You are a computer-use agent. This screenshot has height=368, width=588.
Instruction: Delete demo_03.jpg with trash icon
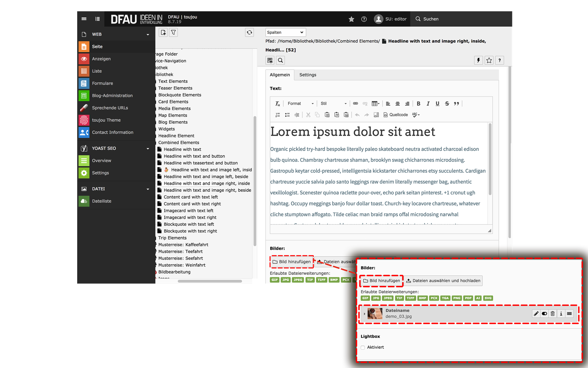(552, 313)
